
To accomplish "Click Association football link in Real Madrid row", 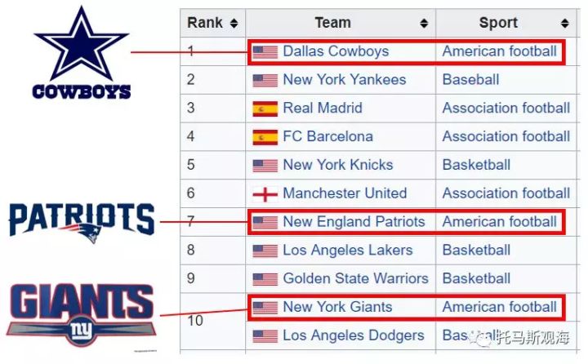I will 506,108.
